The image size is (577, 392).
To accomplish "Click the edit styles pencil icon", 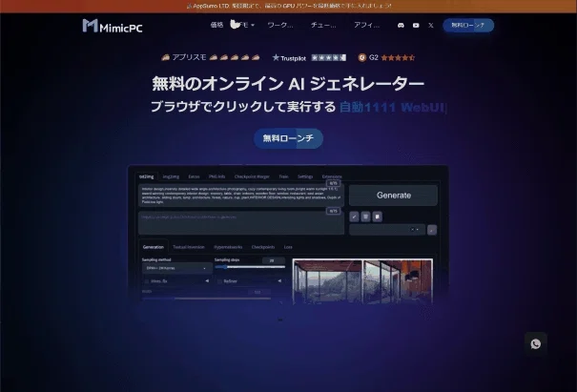I will point(432,230).
